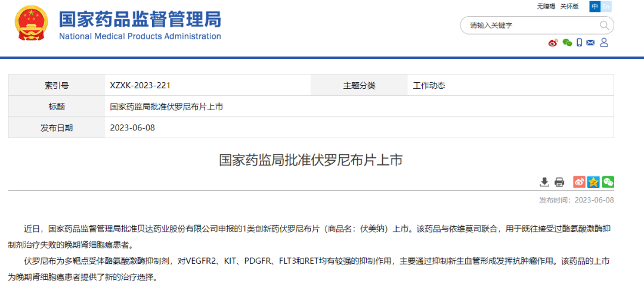Download the article via the download icon

[544, 182]
